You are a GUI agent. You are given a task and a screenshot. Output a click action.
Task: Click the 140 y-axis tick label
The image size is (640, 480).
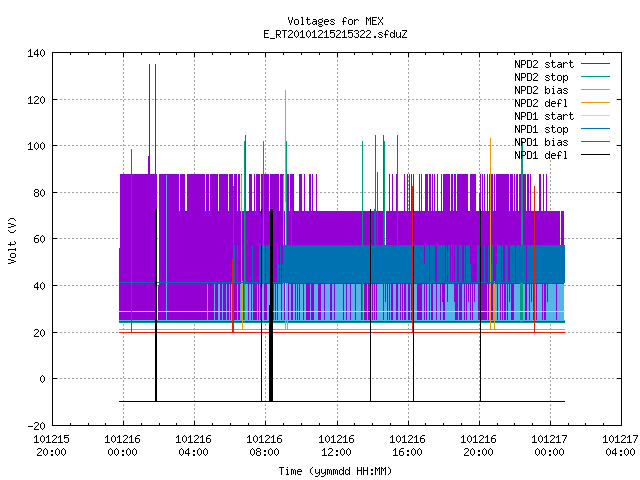point(36,53)
